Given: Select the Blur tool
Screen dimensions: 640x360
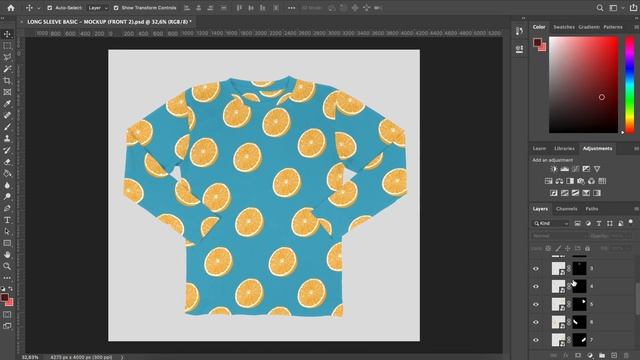Looking at the screenshot, I should (x=7, y=185).
